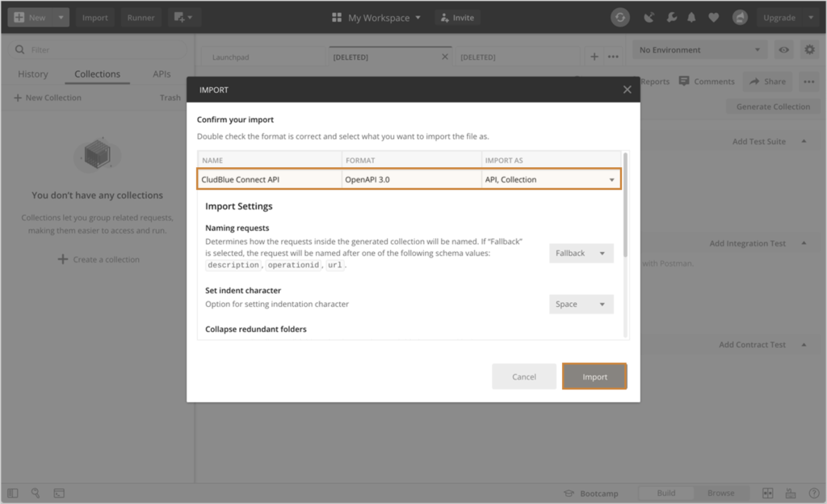Viewport: 827px width, 504px height.
Task: Open the Trash link in sidebar
Action: pos(170,98)
